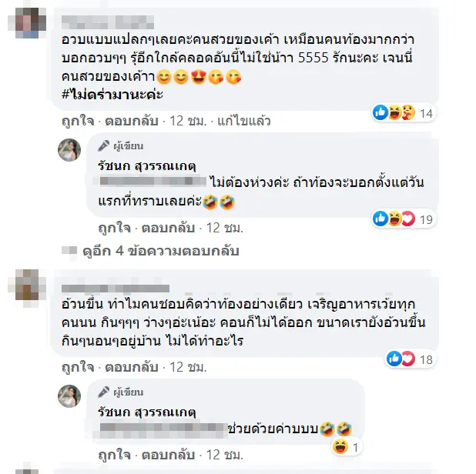Viewport: 476px width, 474px height.
Task: Reply to the 'อ้วนขึ้น' comment with 'ตอบกลับ'
Action: tap(132, 367)
